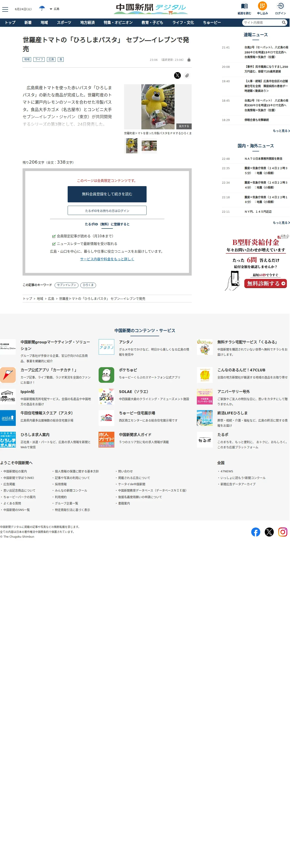Click the ひろしま求人案内 icon

[8, 440]
